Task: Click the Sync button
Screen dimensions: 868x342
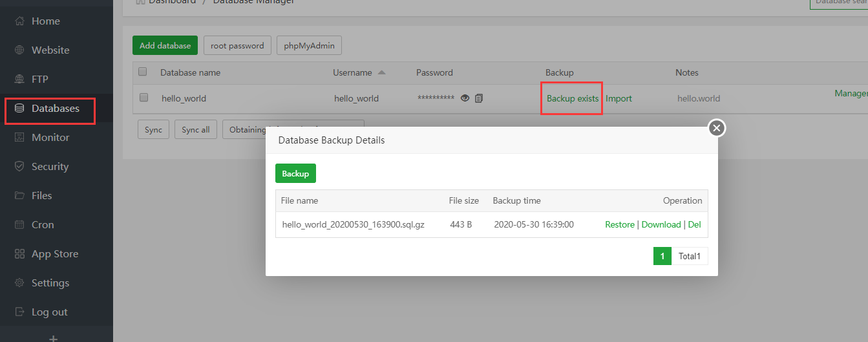Action: click(153, 129)
